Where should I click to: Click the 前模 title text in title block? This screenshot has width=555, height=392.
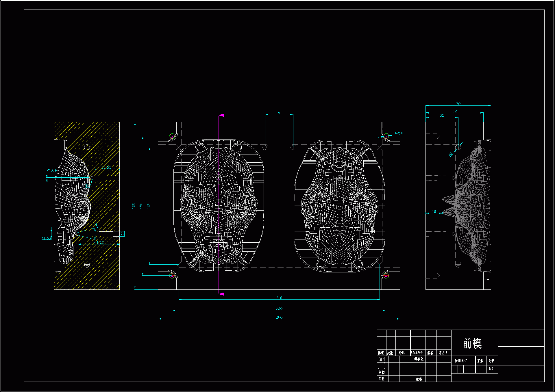472,343
